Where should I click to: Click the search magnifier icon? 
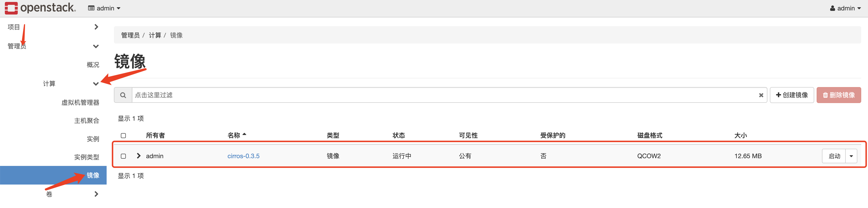(123, 95)
